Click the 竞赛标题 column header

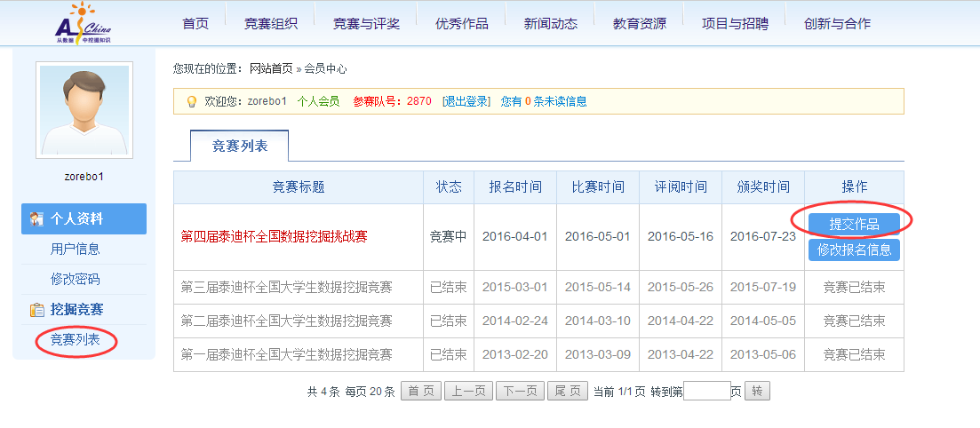[299, 186]
